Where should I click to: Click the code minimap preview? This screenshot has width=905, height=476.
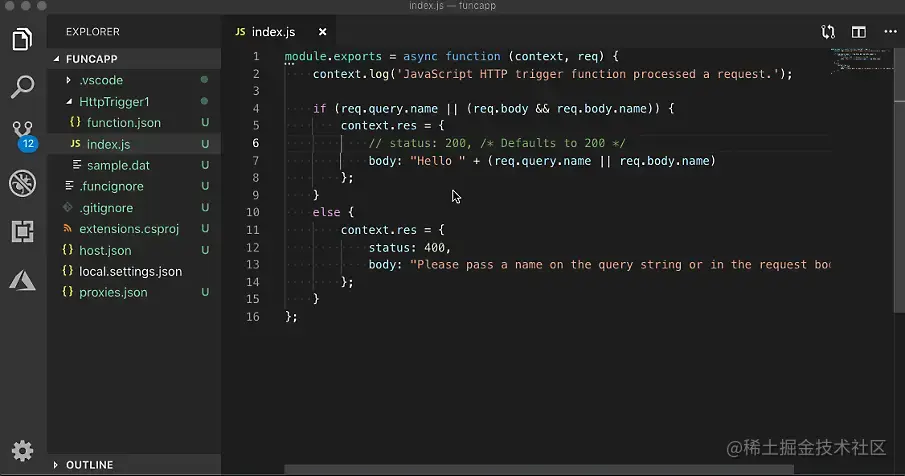coord(861,61)
